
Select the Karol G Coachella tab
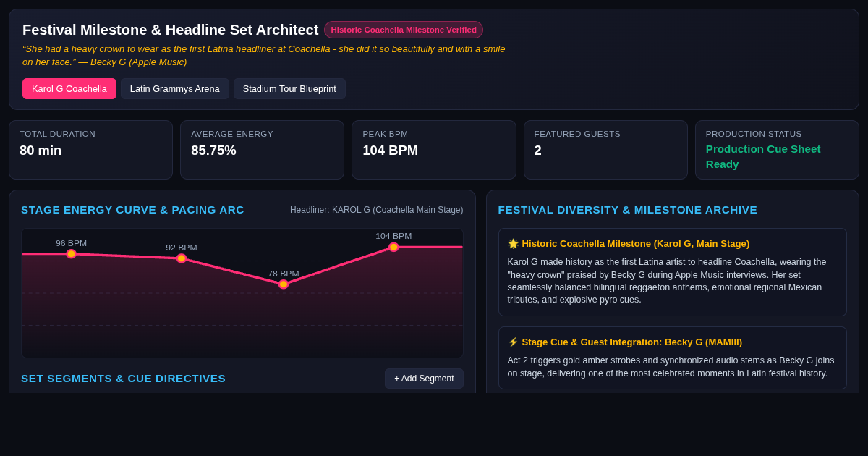pos(69,88)
